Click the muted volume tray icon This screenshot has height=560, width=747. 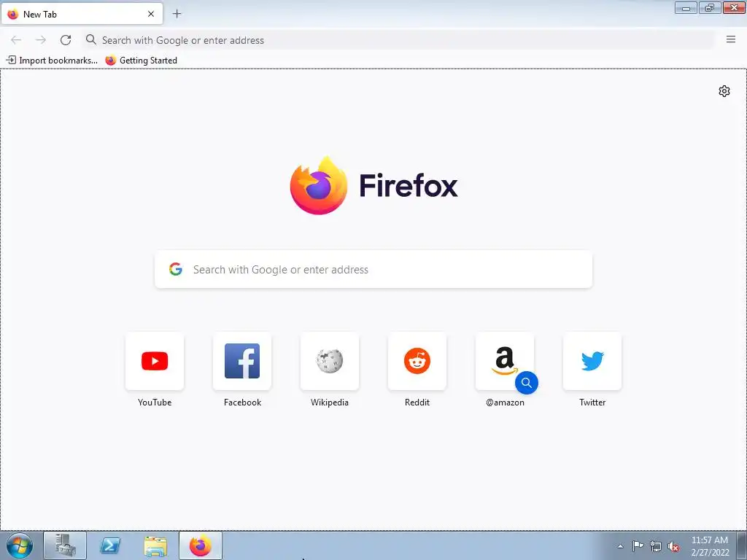pyautogui.click(x=673, y=546)
